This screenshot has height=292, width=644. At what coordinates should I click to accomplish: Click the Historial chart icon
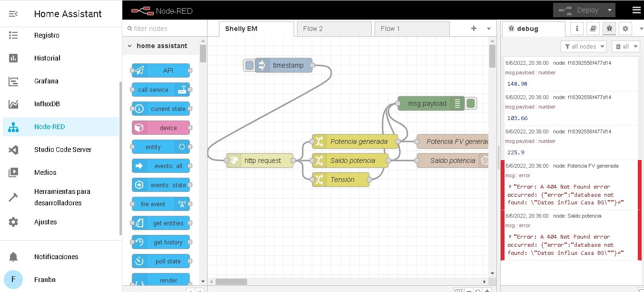pyautogui.click(x=13, y=58)
